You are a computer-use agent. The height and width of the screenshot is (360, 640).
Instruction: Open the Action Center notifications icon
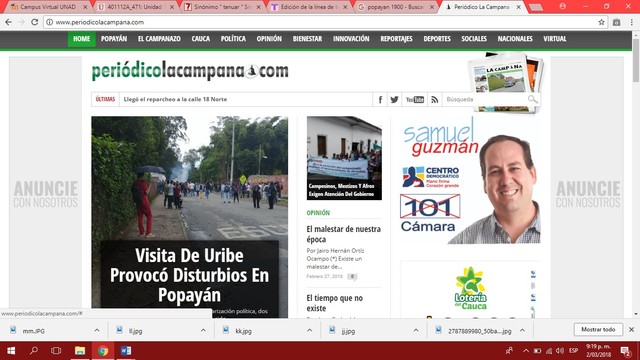coord(625,351)
